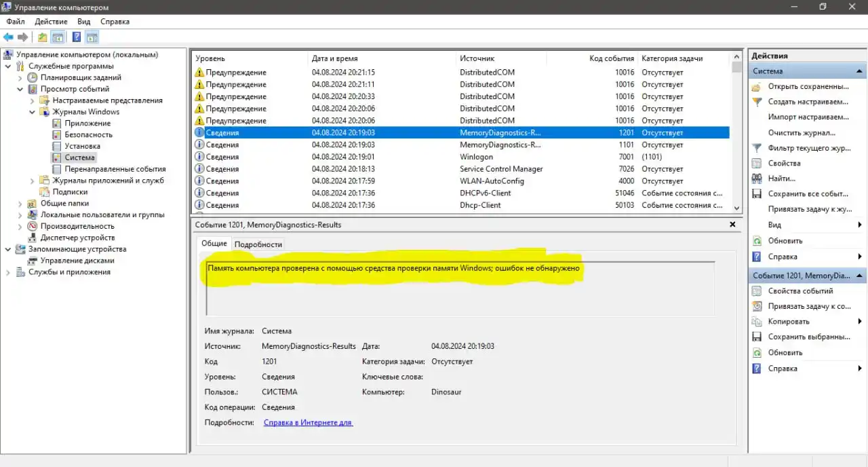Switch to the "Подробности" tab
The image size is (868, 467).
tap(258, 244)
